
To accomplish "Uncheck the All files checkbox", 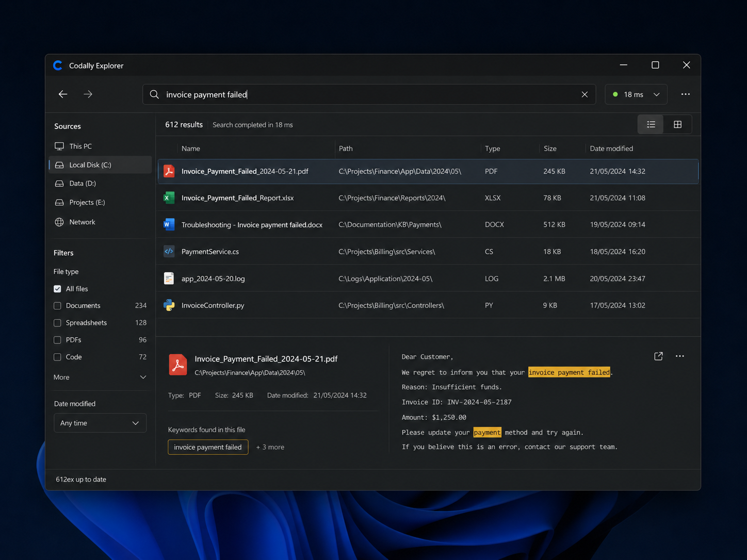I will coord(57,289).
